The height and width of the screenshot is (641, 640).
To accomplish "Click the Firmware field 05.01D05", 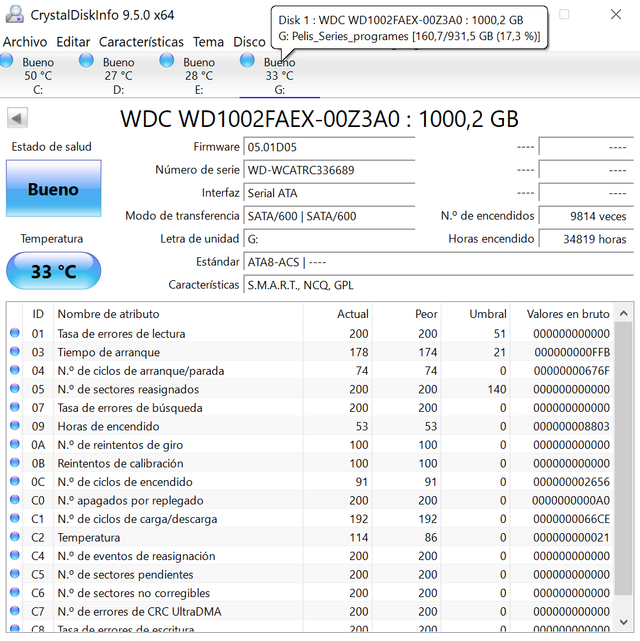I will (x=329, y=147).
